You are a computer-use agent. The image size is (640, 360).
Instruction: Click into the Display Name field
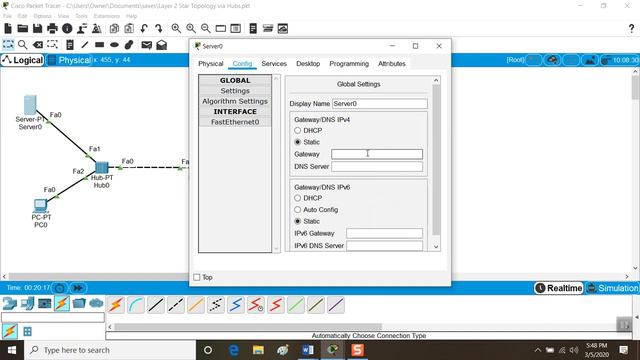pos(380,104)
